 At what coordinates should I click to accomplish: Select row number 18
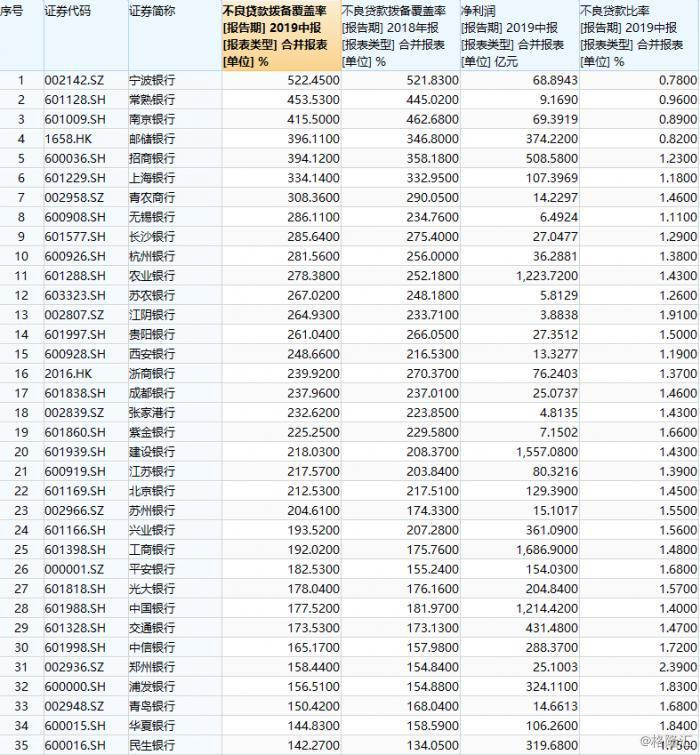(22, 413)
